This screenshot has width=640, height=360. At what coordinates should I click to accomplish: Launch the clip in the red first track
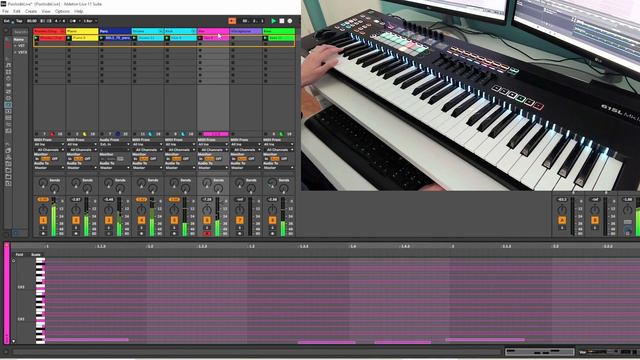click(36, 38)
